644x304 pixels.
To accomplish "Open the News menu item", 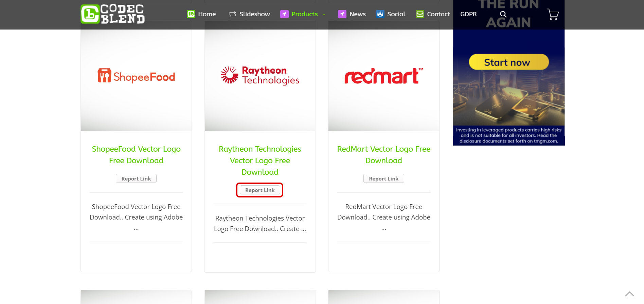I will click(357, 14).
